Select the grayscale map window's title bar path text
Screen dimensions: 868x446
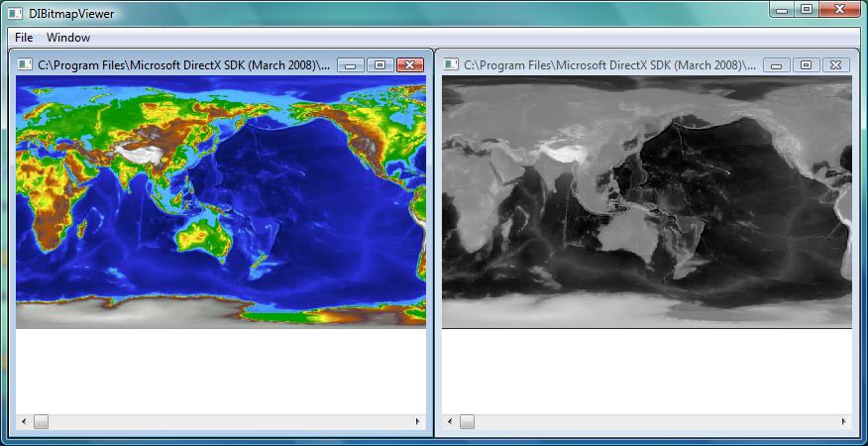click(609, 64)
